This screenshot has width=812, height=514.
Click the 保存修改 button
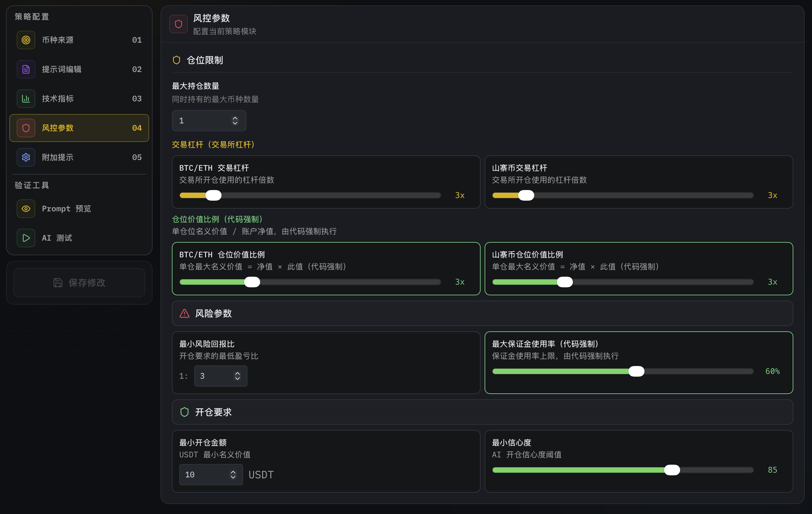click(x=79, y=283)
